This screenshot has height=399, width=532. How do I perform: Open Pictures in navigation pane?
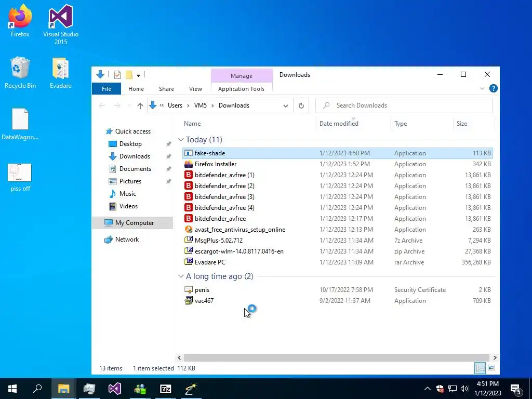pyautogui.click(x=130, y=181)
